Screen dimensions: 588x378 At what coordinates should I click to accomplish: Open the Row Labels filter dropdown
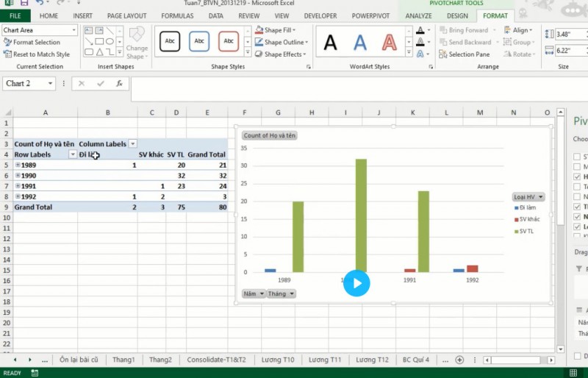pos(73,154)
